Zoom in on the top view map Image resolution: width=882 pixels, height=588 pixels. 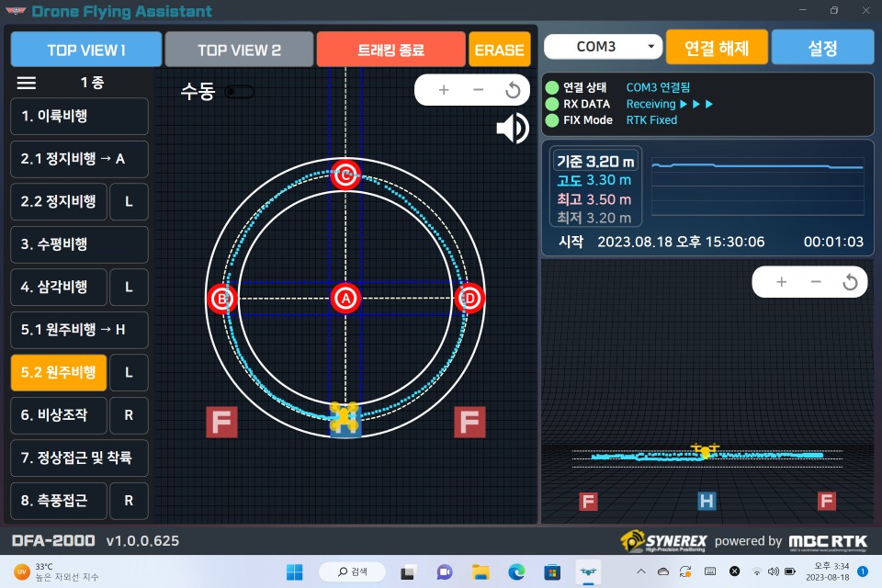[x=444, y=90]
